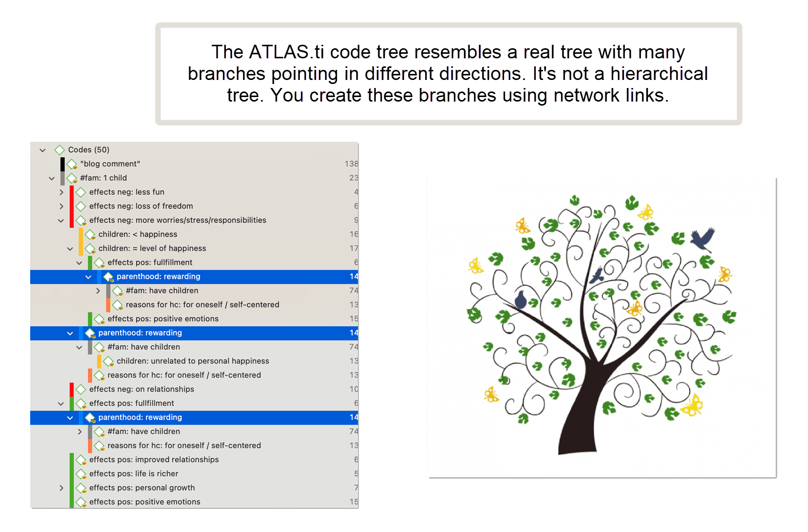
Task: Select the effects neg: on relationships icon
Action: click(x=81, y=389)
